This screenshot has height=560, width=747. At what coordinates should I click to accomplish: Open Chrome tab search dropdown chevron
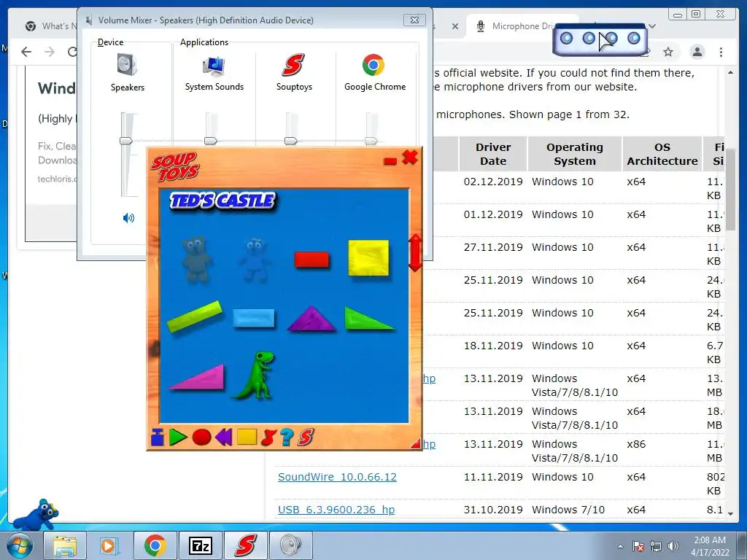tap(652, 26)
